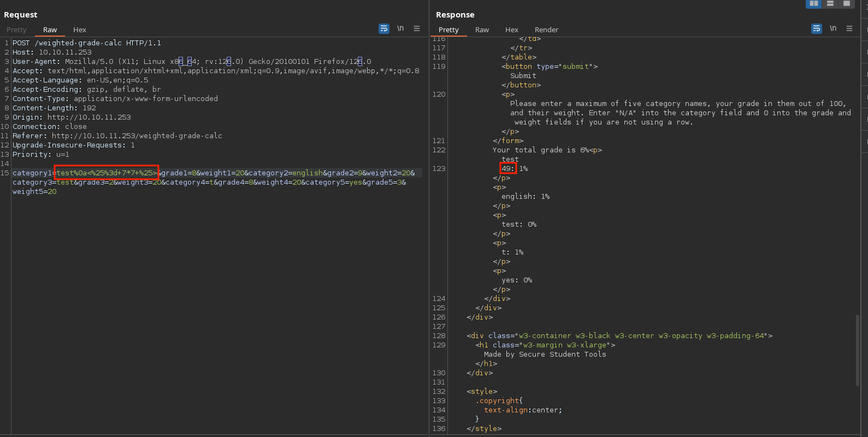Image resolution: width=868 pixels, height=437 pixels.
Task: Click the Upgrade-Insecure-Requests header line
Action: [x=74, y=145]
